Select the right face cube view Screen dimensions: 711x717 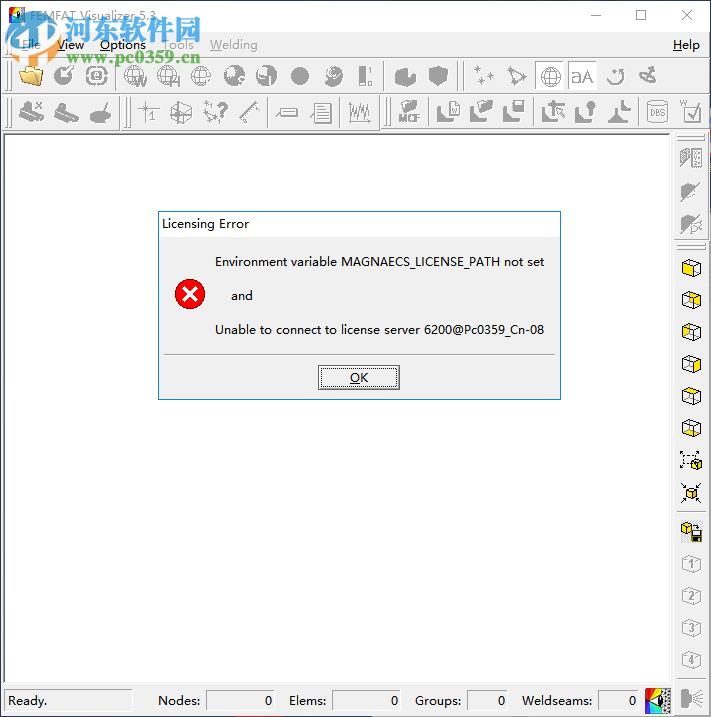pyautogui.click(x=691, y=364)
